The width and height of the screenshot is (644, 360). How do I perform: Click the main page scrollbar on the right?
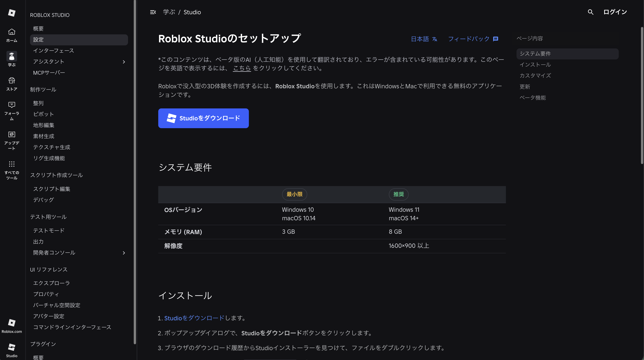click(642, 96)
